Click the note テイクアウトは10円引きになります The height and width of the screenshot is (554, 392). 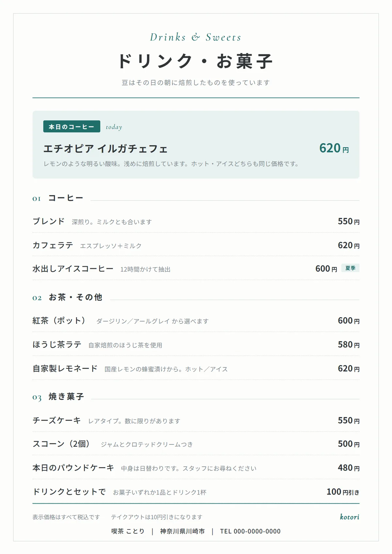(156, 517)
